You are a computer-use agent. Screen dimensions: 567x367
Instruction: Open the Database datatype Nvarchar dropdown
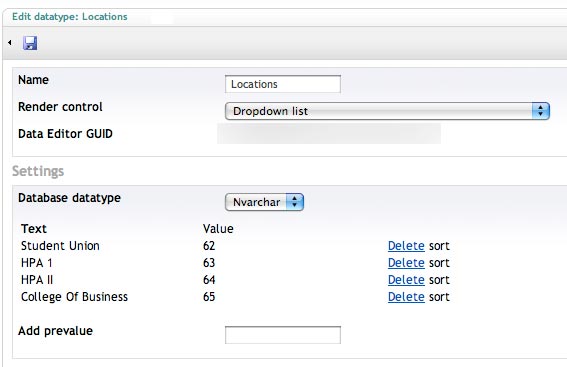pos(264,202)
